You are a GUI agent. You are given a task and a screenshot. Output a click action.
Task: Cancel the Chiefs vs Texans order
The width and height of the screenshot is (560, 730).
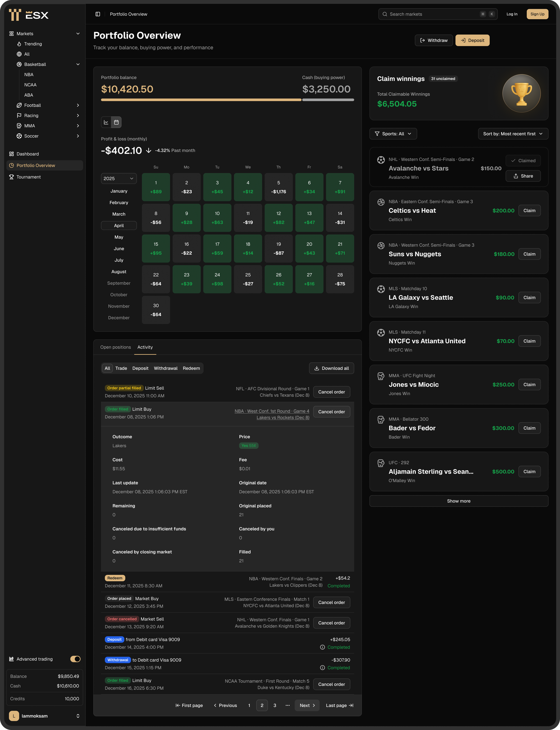[331, 392]
